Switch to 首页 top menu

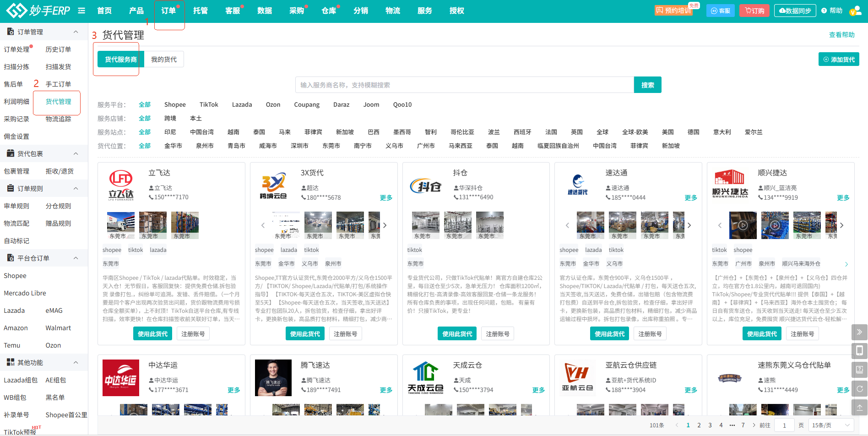pyautogui.click(x=104, y=11)
